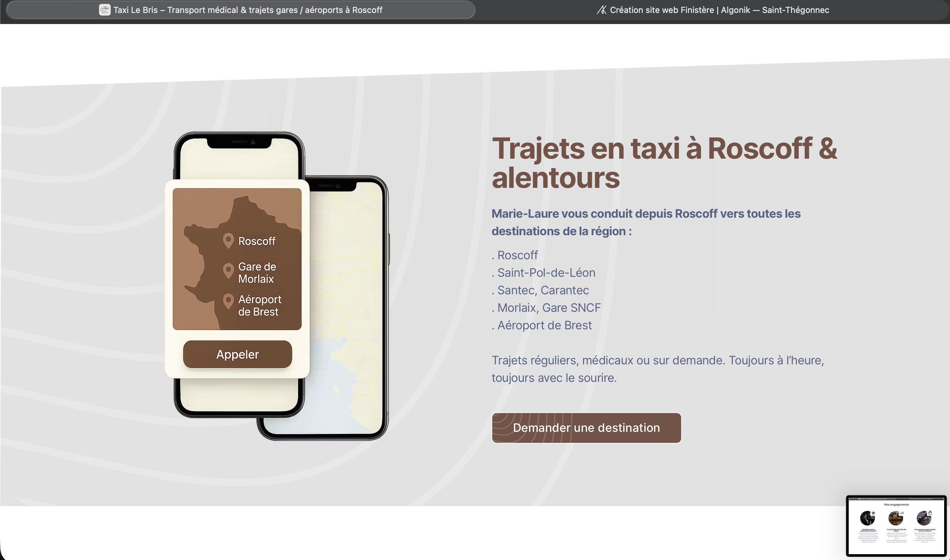This screenshot has height=560, width=950.
Task: Select the '. Morlaix, Gare SNCF' list item
Action: [546, 308]
